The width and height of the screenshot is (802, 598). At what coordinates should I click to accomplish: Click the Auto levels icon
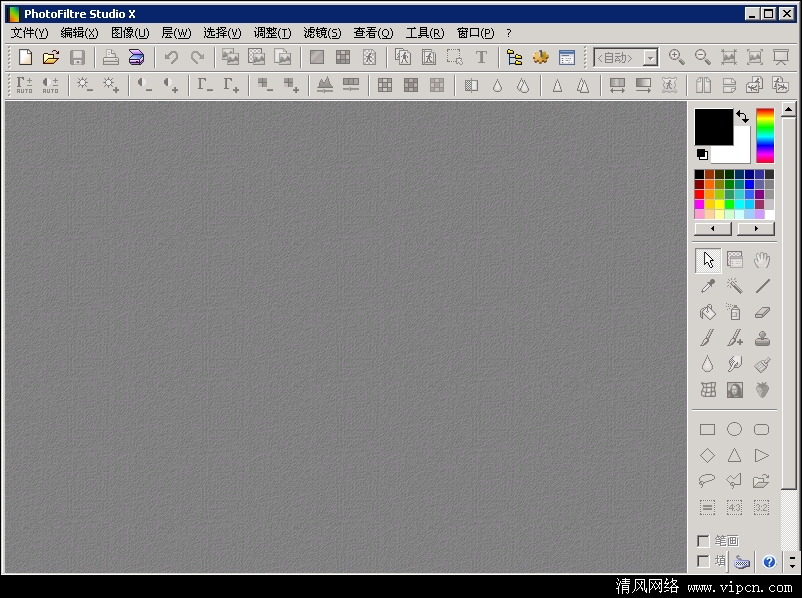click(24, 85)
